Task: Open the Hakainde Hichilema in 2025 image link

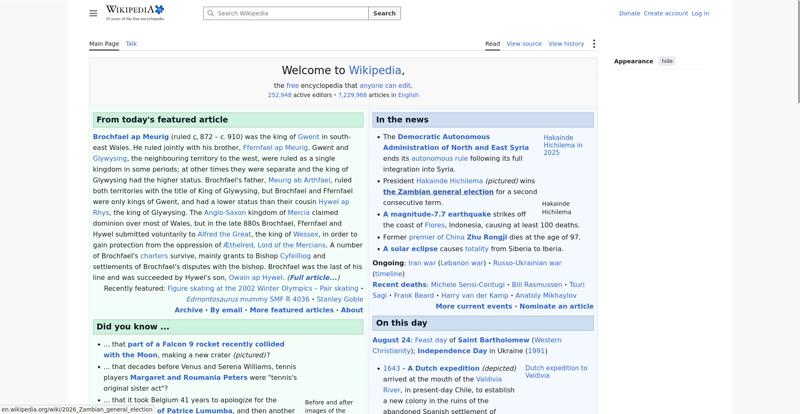Action: click(563, 145)
